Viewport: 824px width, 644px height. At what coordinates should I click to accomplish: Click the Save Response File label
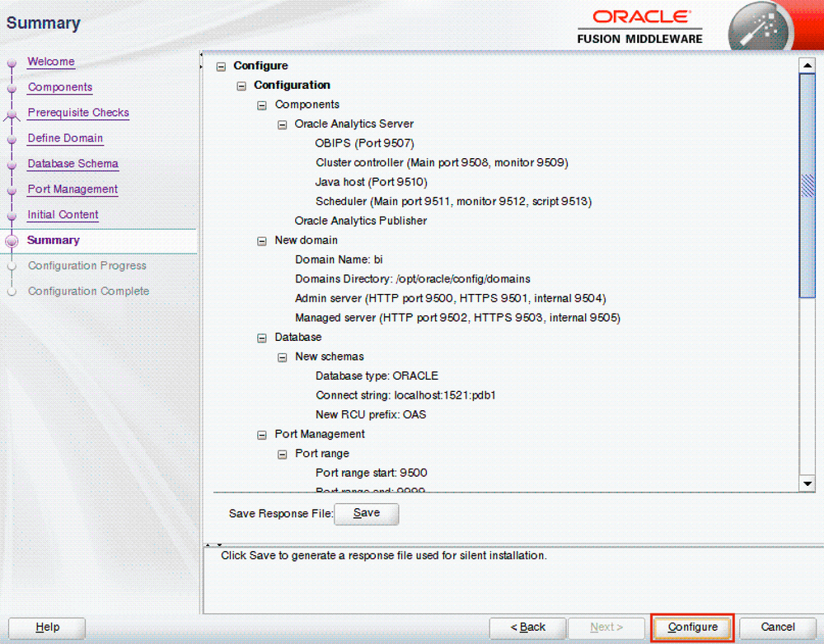pos(281,514)
